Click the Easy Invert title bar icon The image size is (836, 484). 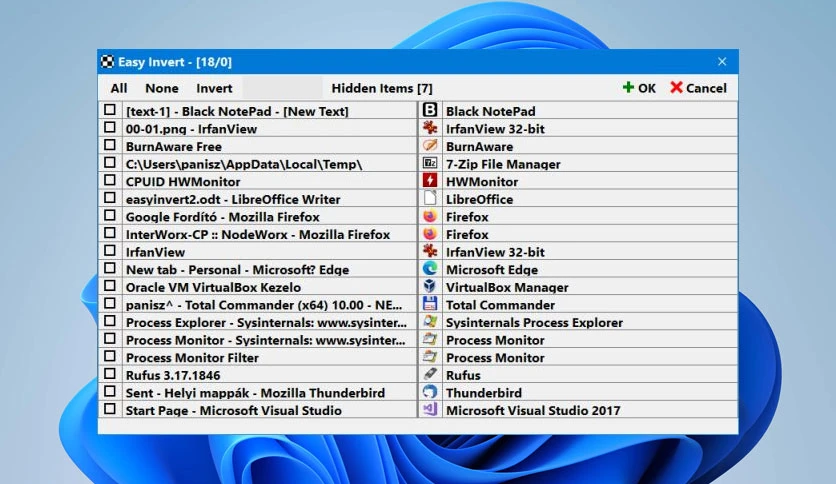[x=107, y=62]
